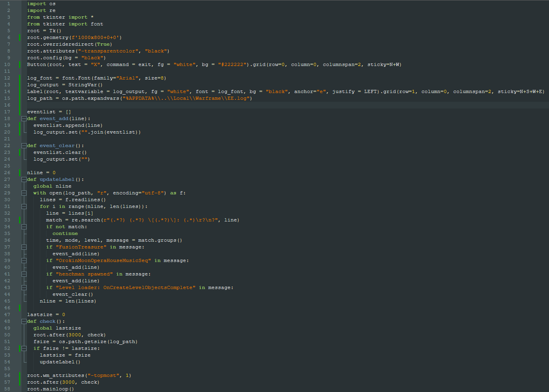Click the 'import re' statement
The width and height of the screenshot is (549, 392).
(x=41, y=10)
